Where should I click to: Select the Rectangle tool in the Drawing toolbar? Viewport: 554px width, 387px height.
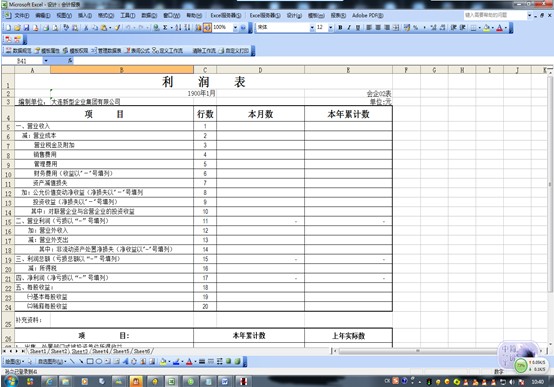[x=90, y=361]
